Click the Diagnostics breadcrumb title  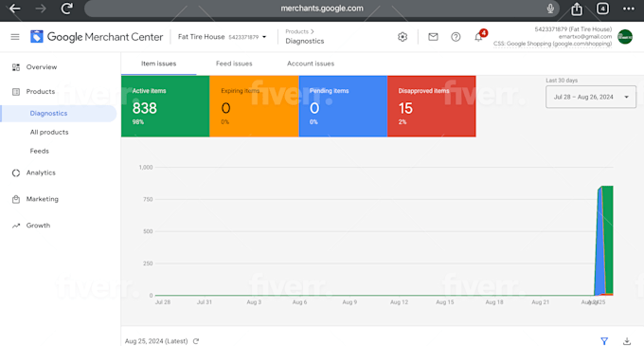305,41
